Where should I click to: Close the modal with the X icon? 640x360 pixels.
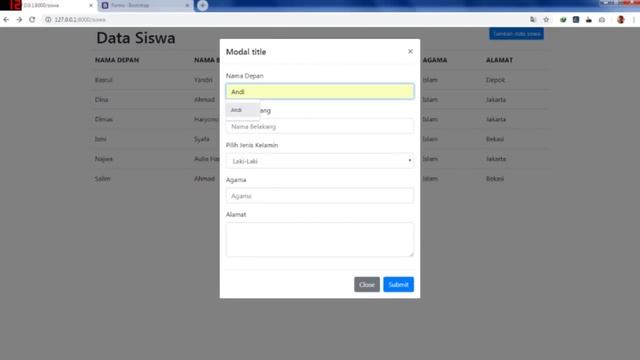[410, 51]
